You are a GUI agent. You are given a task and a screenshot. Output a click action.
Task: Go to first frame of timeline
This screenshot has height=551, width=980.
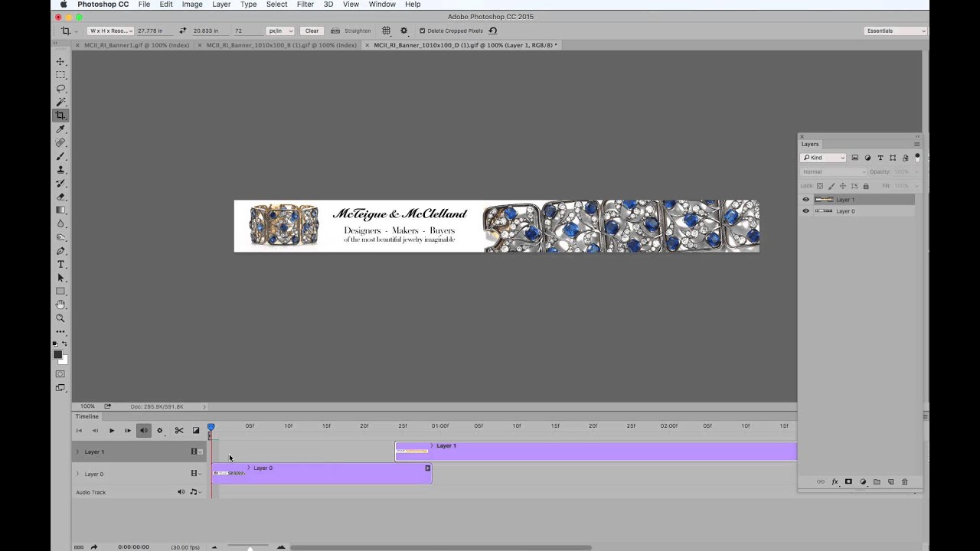coord(79,431)
